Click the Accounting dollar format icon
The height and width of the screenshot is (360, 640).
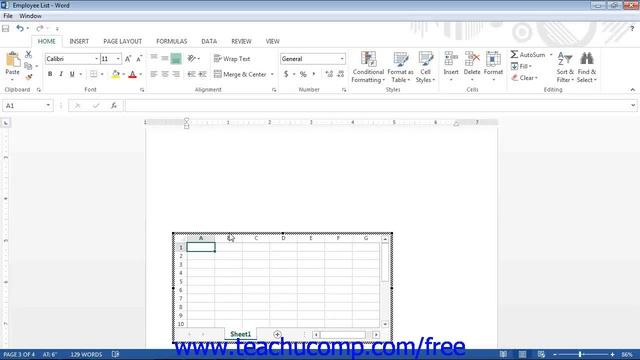coord(286,74)
